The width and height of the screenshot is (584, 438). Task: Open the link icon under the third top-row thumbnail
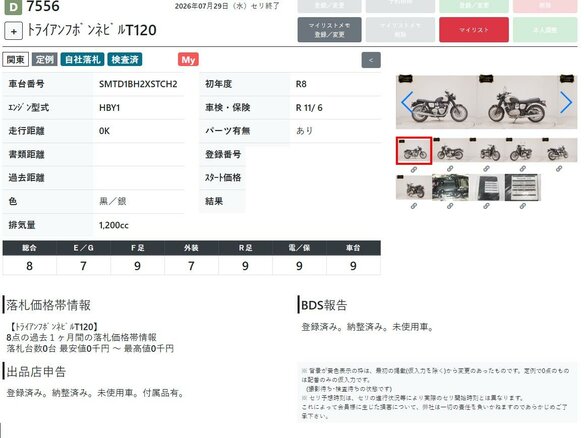[486, 169]
